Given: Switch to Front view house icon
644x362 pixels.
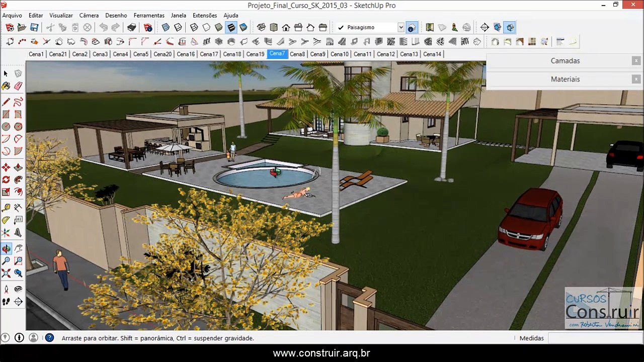Looking at the screenshot, I should point(286,27).
